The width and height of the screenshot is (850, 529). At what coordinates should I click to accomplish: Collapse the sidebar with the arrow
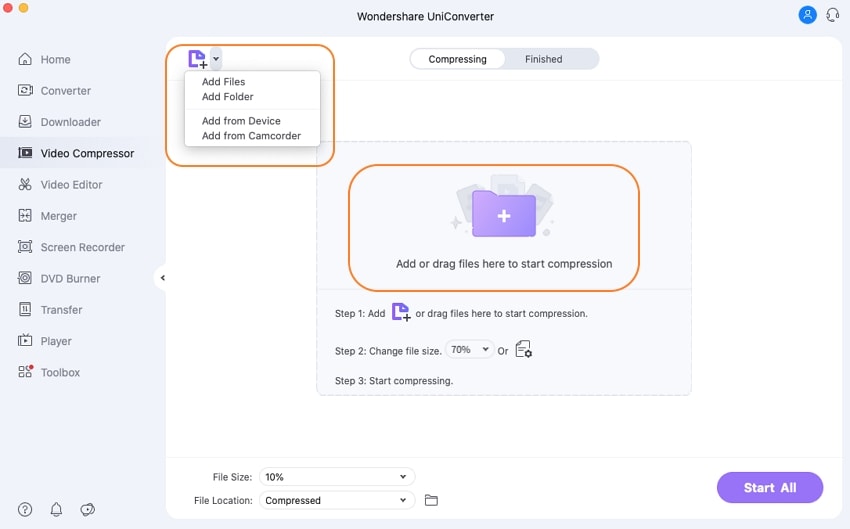click(162, 278)
